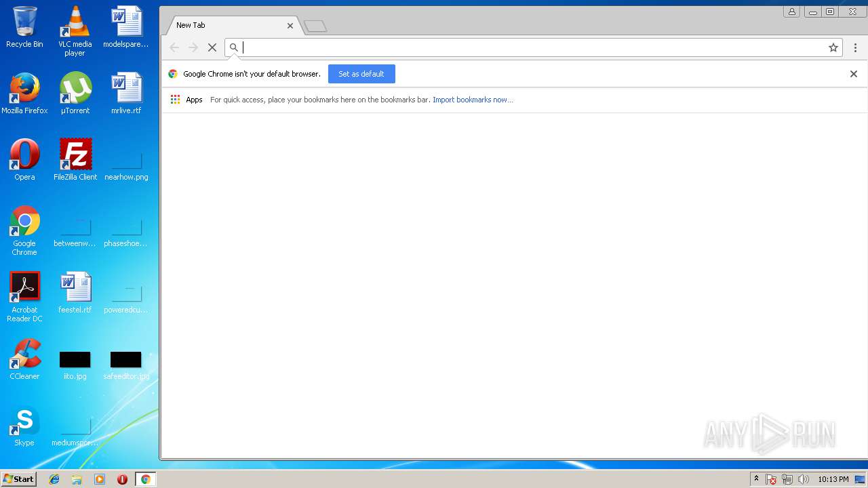
Task: Select the Recycle Bin desktop icon
Action: (24, 28)
